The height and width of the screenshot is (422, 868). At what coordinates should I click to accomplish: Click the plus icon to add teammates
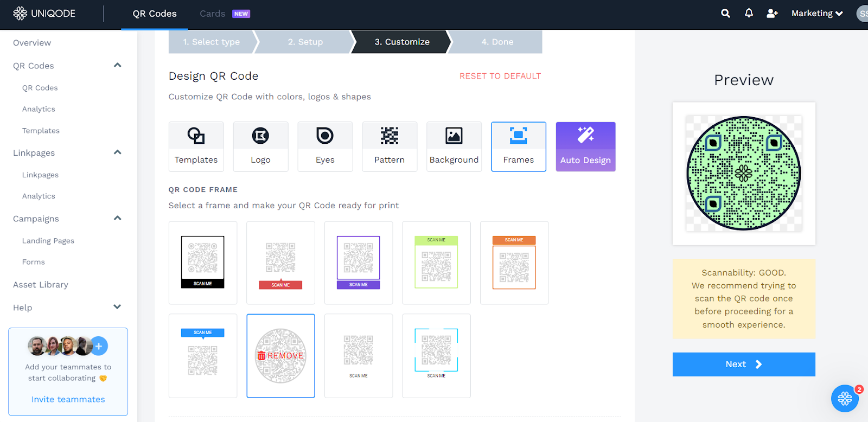(99, 346)
